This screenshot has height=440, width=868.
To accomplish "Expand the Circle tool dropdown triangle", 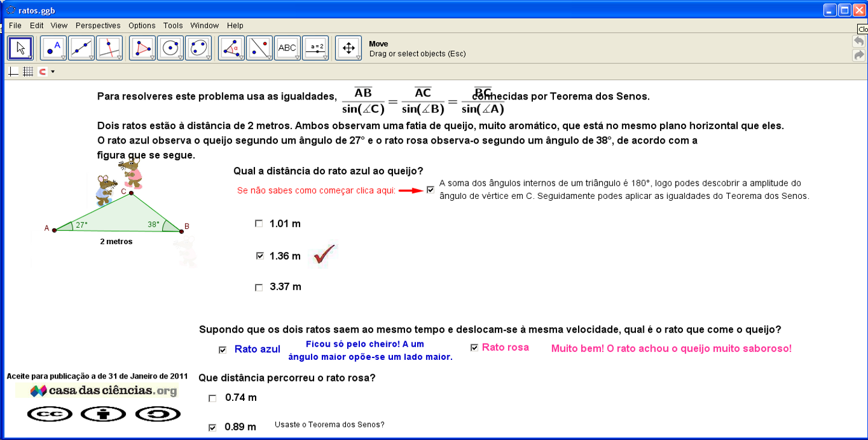I will 180,57.
